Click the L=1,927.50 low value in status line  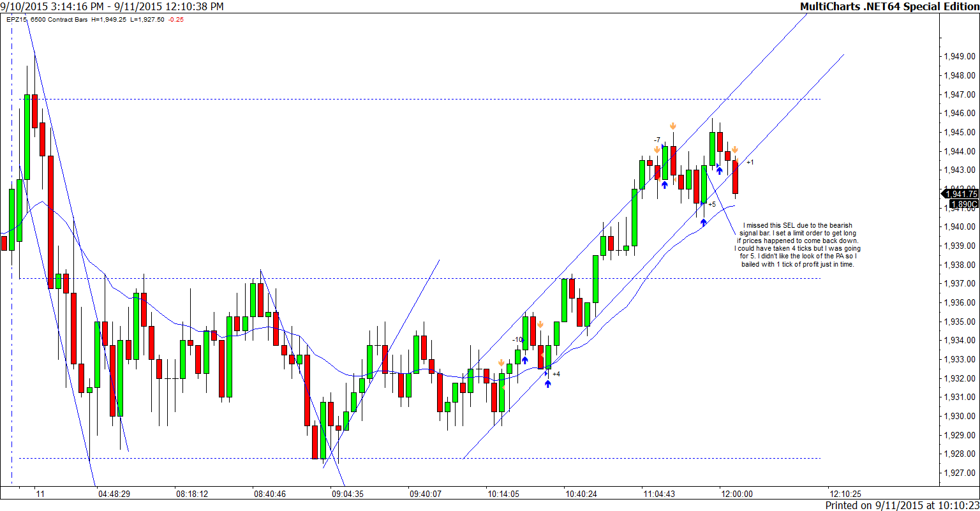coord(147,19)
